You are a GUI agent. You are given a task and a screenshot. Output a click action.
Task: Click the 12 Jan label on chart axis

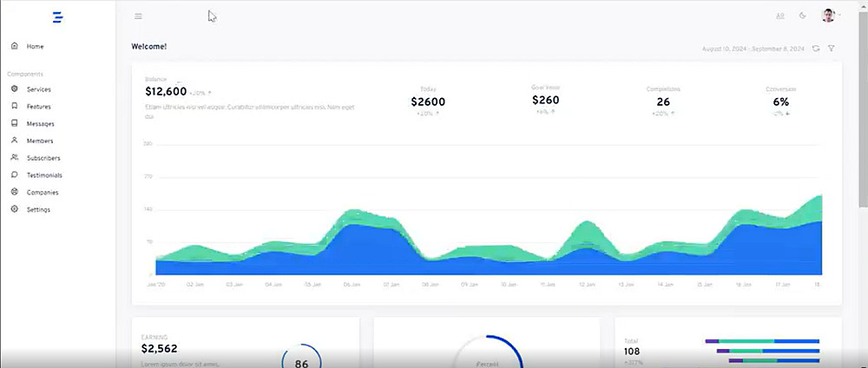pyautogui.click(x=587, y=285)
